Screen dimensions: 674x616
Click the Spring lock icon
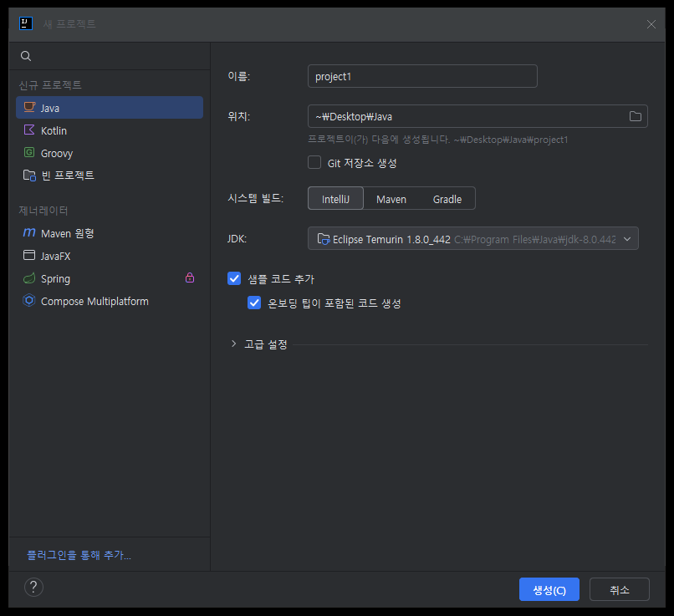pos(190,278)
